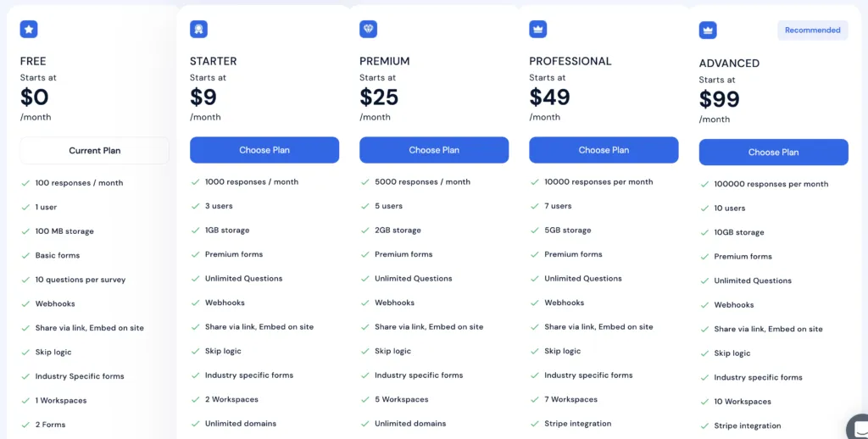Viewport: 868px width, 439px height.
Task: Choose the STARTER plan
Action: point(264,150)
